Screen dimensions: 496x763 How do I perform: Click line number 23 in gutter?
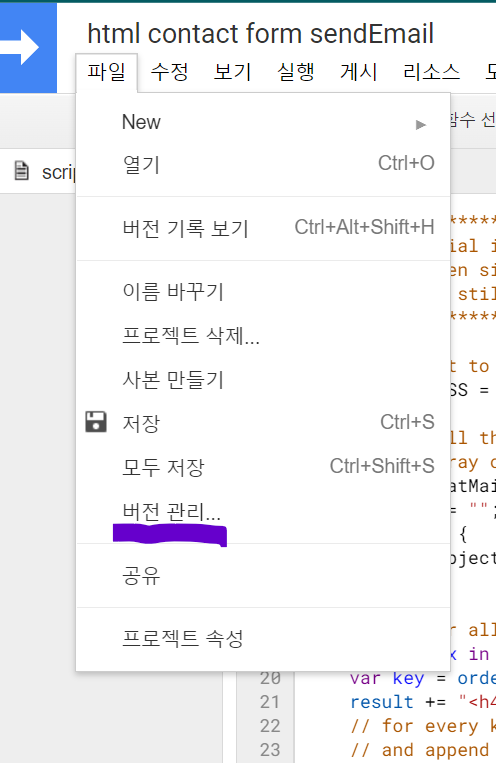pyautogui.click(x=270, y=749)
